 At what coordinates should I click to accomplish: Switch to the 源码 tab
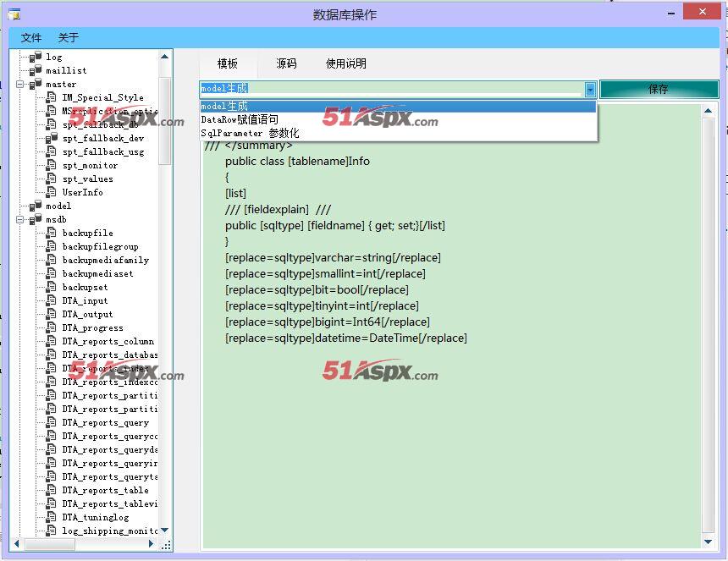click(x=286, y=63)
